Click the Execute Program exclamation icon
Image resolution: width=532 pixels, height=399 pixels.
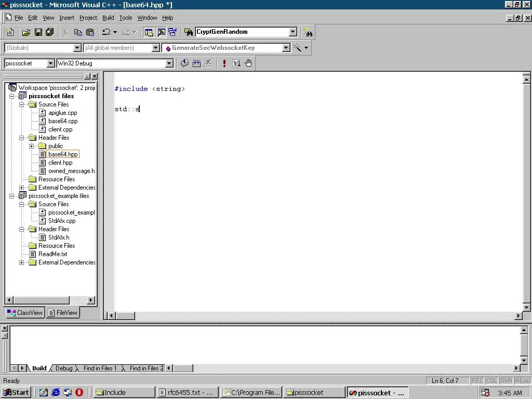(224, 63)
